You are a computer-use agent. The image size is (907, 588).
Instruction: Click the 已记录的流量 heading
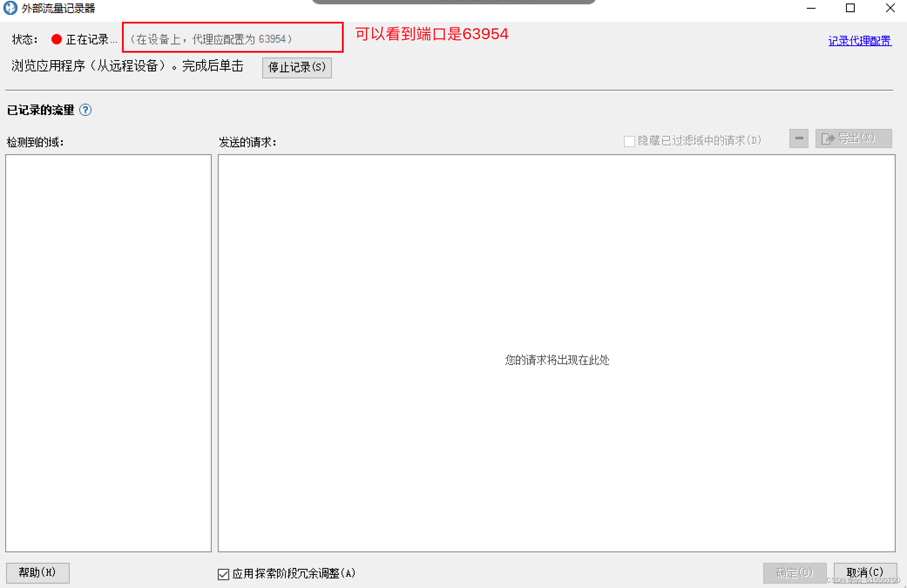(41, 110)
